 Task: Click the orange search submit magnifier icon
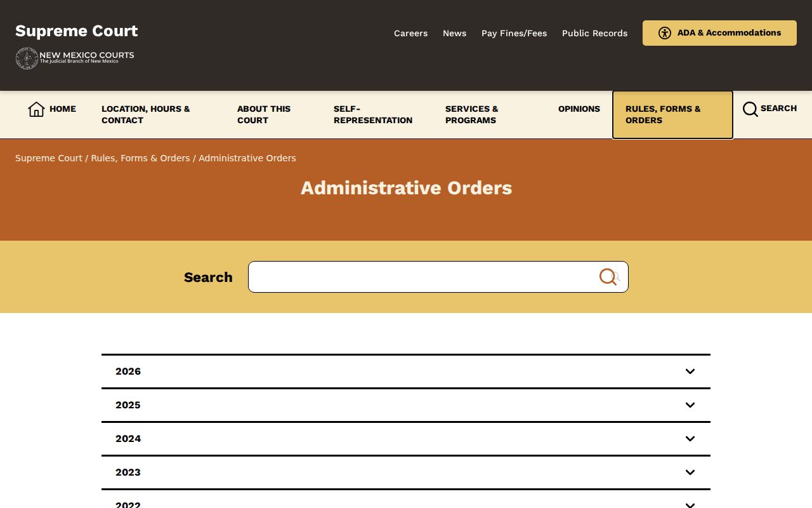608,277
